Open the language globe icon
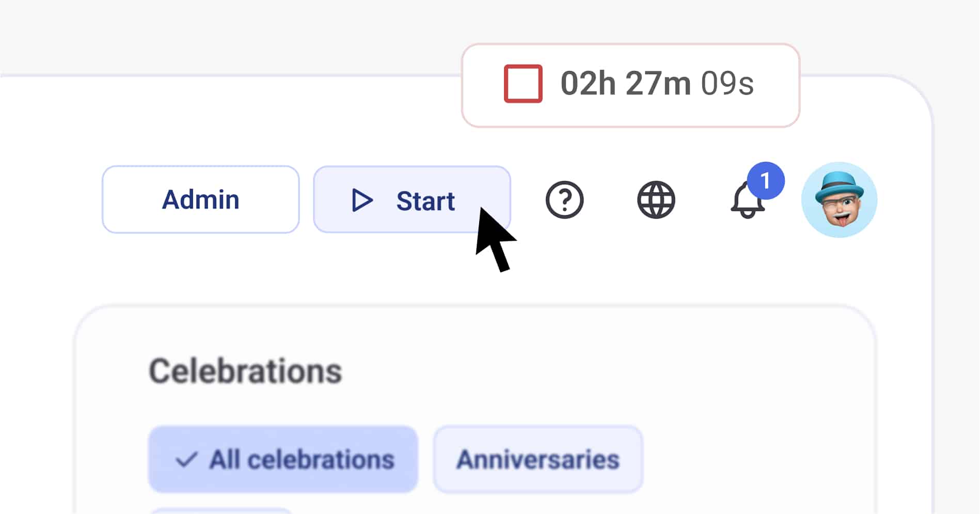This screenshot has width=980, height=514. pyautogui.click(x=656, y=200)
